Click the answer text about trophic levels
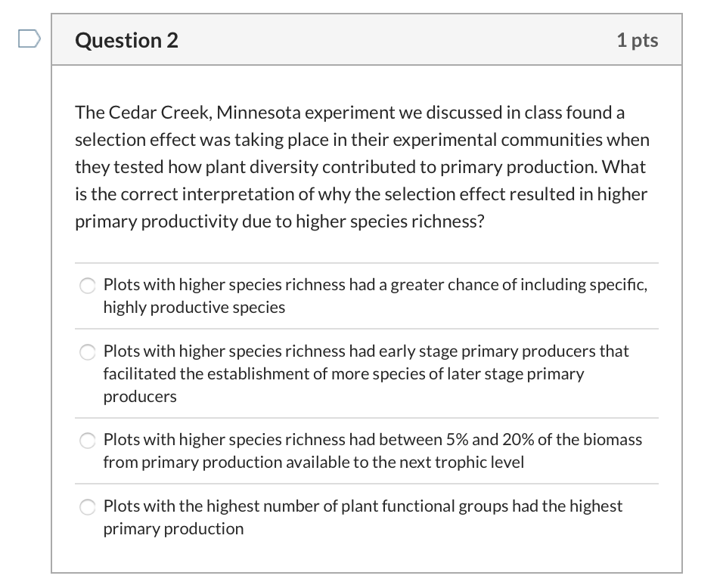Viewport: 723px width, 588px height. coord(371,450)
